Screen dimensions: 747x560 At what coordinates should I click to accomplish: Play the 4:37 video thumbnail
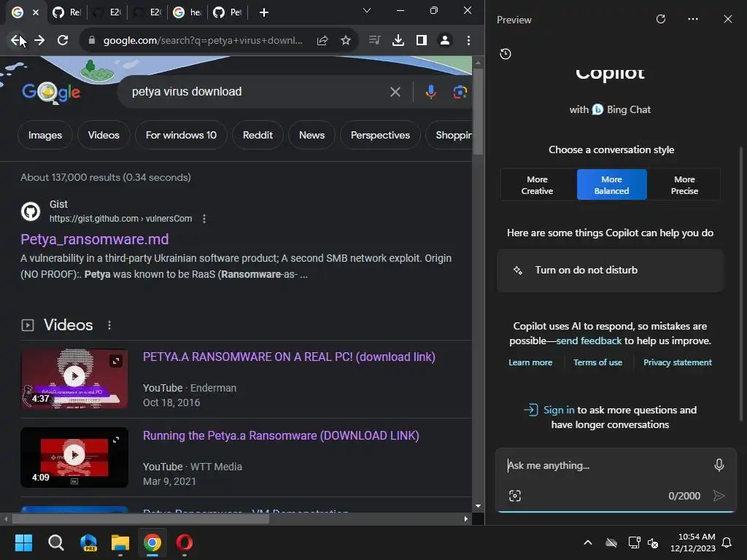point(74,378)
